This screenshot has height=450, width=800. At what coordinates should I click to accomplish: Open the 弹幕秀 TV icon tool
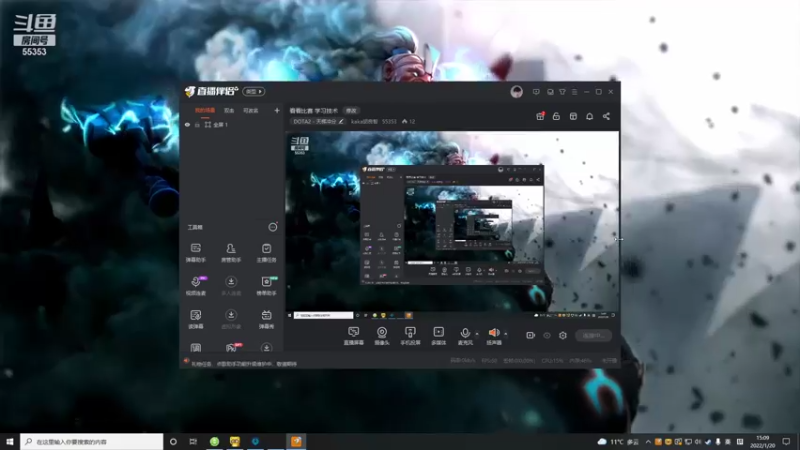(266, 319)
